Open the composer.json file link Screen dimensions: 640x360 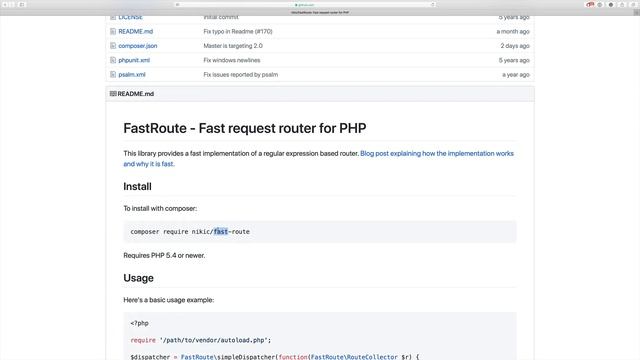[138, 46]
